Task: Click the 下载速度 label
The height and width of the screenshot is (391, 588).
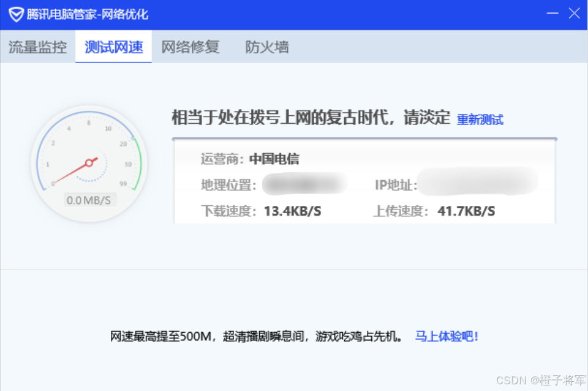Action: click(x=228, y=211)
